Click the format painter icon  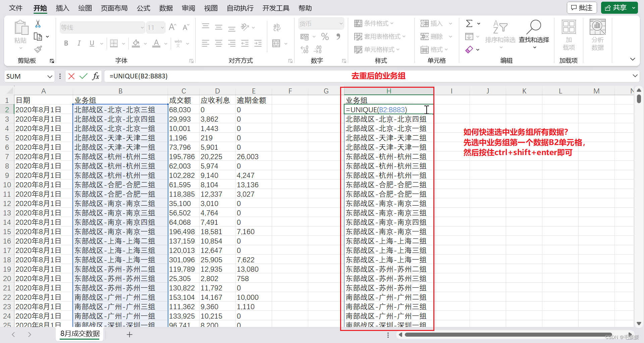(x=38, y=49)
